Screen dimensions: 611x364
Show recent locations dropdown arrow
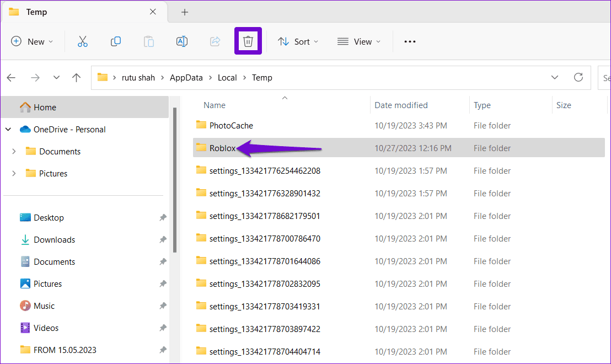click(56, 78)
